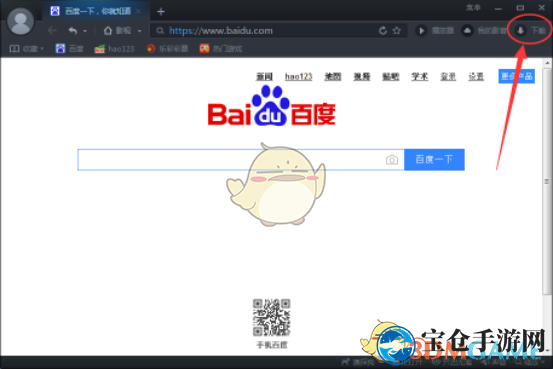553x369 pixels.
Task: Select the Baidu browser tab
Action: coord(95,11)
